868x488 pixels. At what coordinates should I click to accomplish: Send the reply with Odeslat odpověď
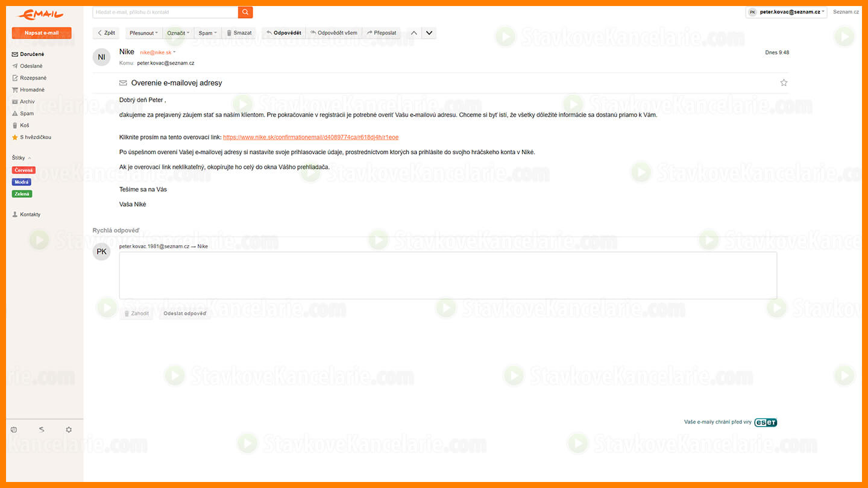(x=184, y=313)
